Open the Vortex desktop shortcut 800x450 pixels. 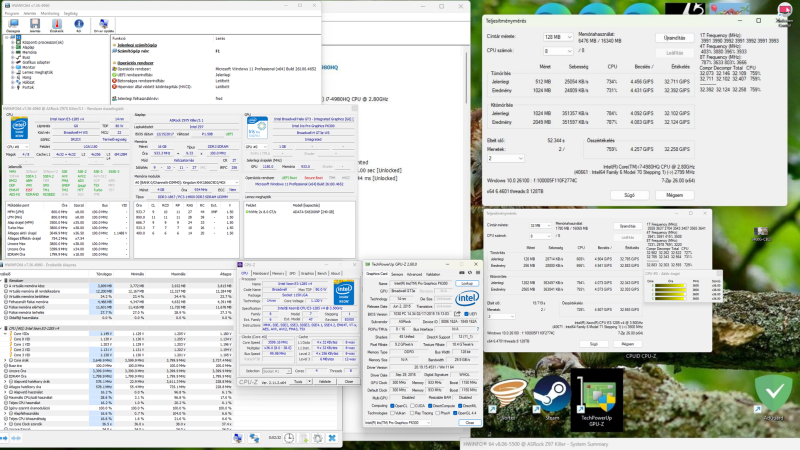pos(508,398)
